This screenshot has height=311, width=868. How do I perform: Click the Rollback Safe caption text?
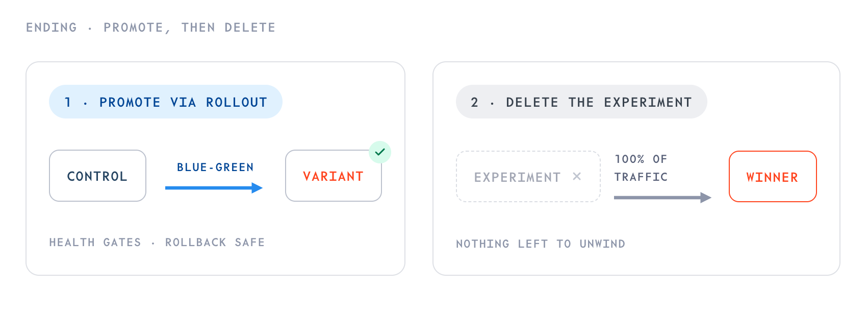[x=215, y=243]
